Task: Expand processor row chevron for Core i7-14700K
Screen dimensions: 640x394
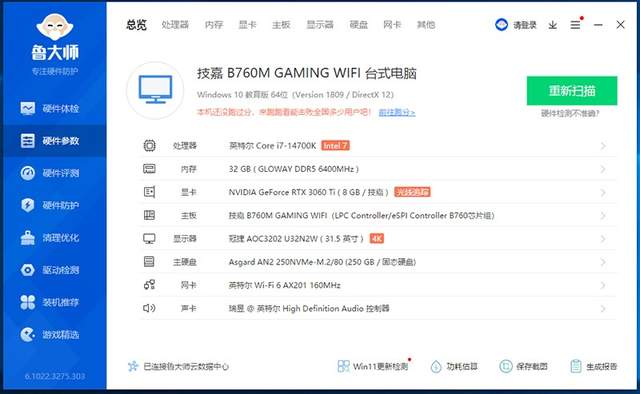Action: coord(603,146)
